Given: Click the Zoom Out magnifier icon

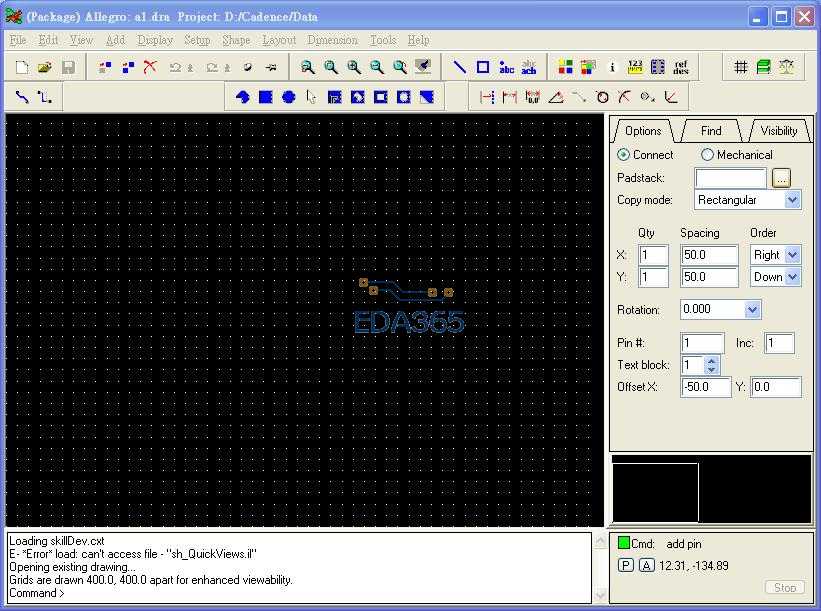Looking at the screenshot, I should (x=376, y=67).
